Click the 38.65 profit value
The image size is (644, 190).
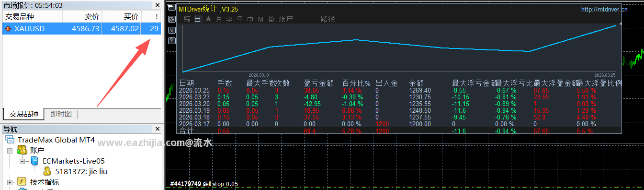[x=311, y=90]
